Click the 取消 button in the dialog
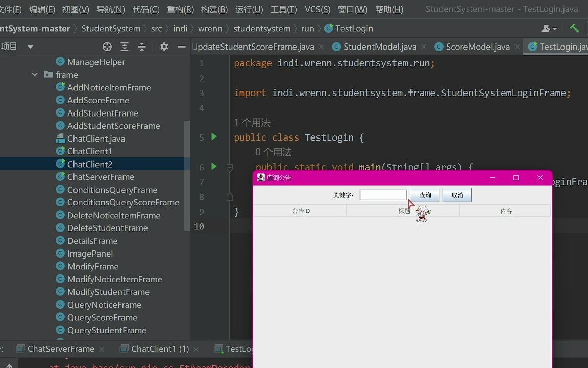This screenshot has width=588, height=368. [x=456, y=195]
